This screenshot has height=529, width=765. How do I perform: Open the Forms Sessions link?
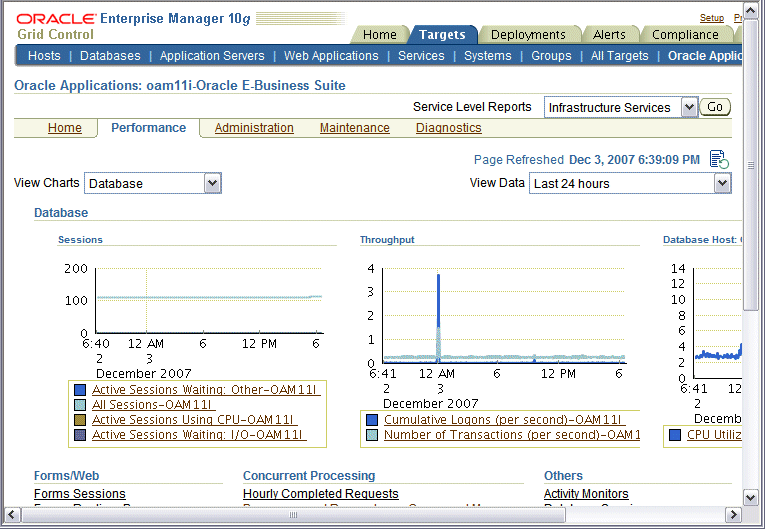(80, 494)
